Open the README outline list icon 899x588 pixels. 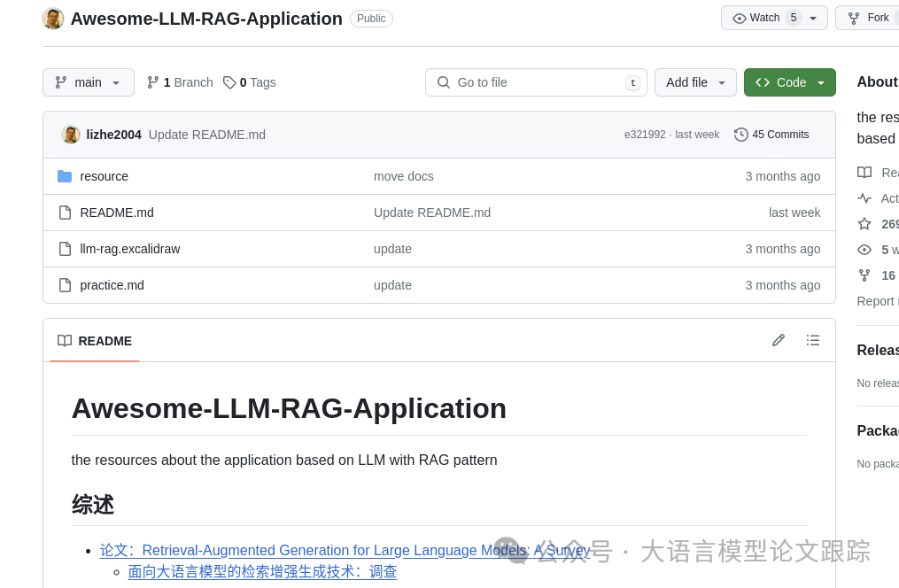tap(813, 340)
